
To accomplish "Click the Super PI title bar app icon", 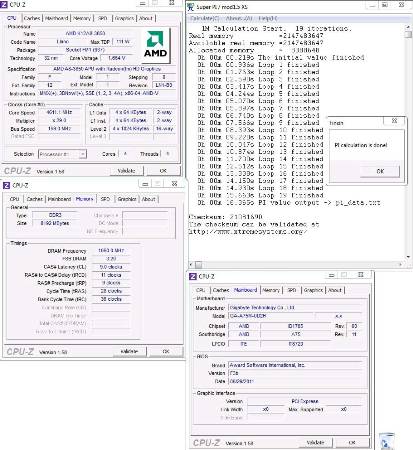I will point(191,7).
